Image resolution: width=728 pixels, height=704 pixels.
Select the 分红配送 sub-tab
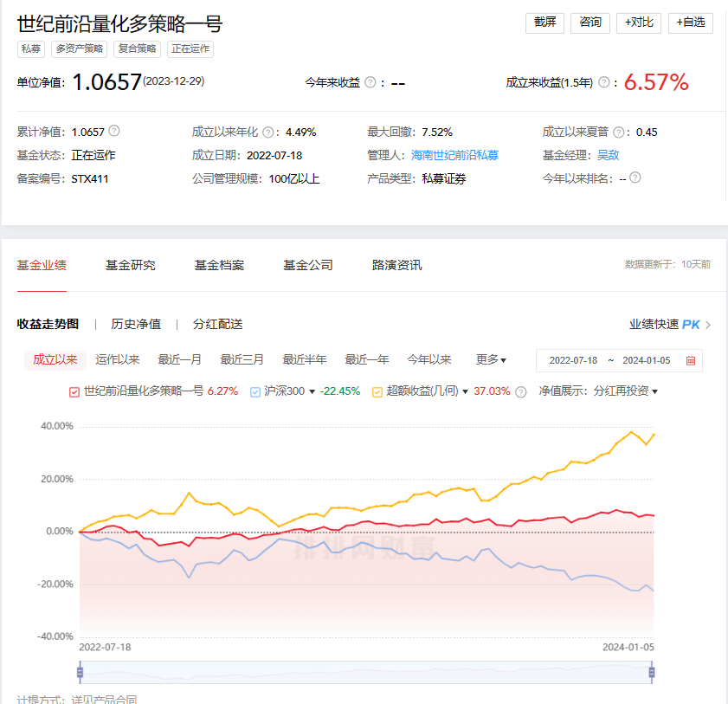[218, 324]
